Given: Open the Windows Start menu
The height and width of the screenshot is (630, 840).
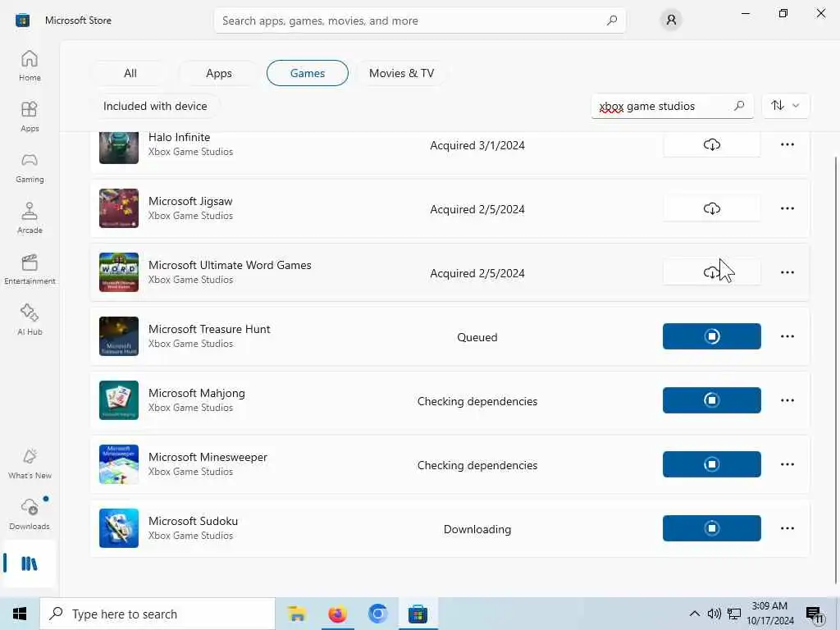Looking at the screenshot, I should (20, 614).
